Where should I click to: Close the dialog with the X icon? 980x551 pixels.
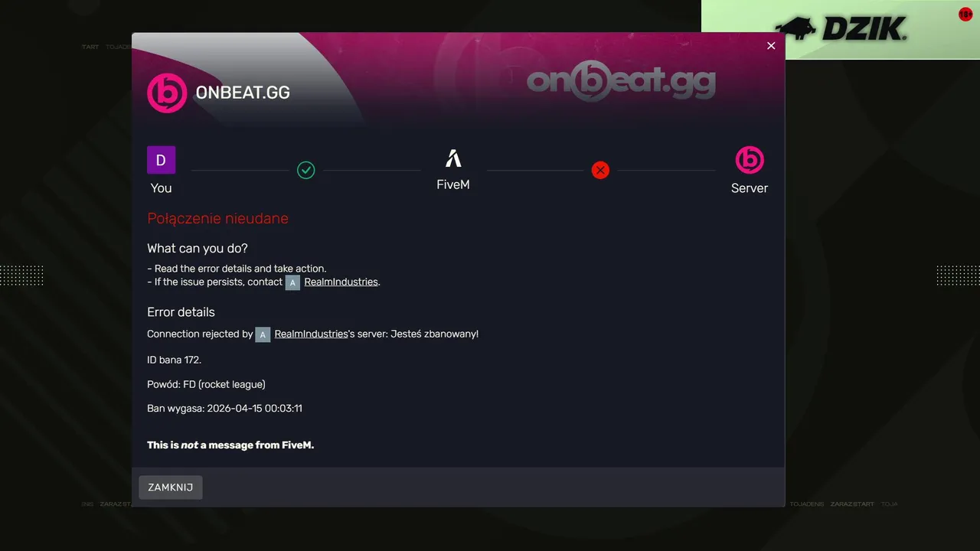coord(771,46)
